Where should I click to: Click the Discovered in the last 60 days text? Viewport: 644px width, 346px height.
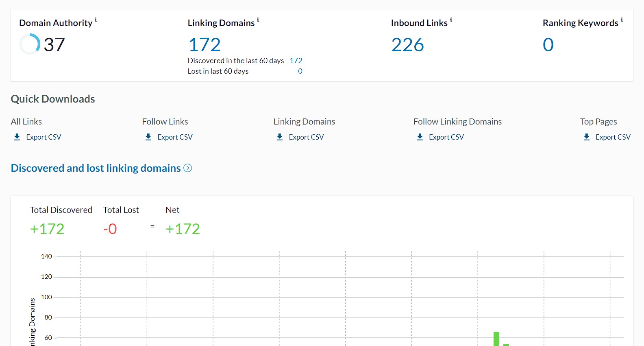(x=236, y=61)
